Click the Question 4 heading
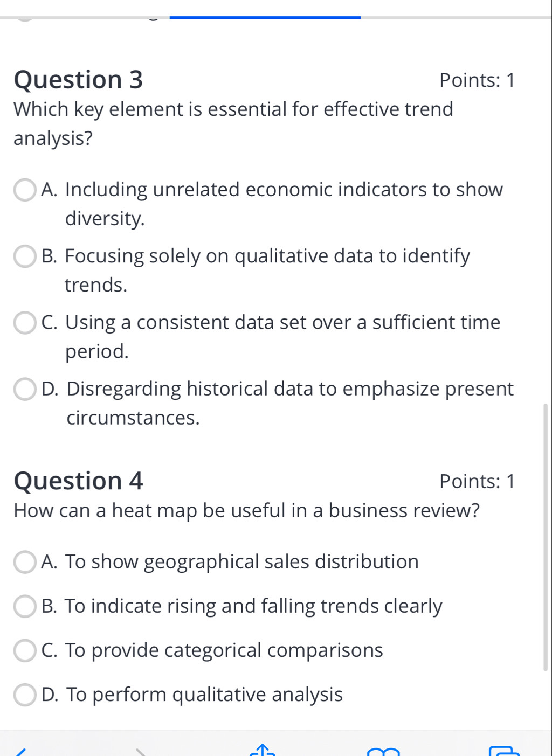 78,481
